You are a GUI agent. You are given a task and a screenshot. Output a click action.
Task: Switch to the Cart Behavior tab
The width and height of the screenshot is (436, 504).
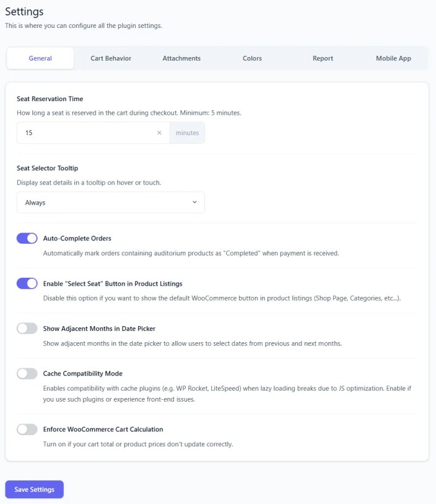point(111,58)
